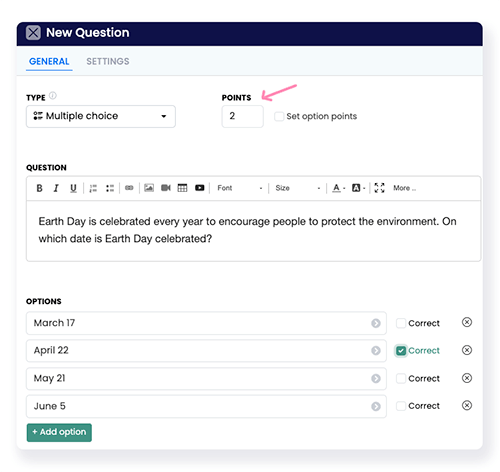
Task: Expand editor to fullscreen mode
Action: click(379, 188)
